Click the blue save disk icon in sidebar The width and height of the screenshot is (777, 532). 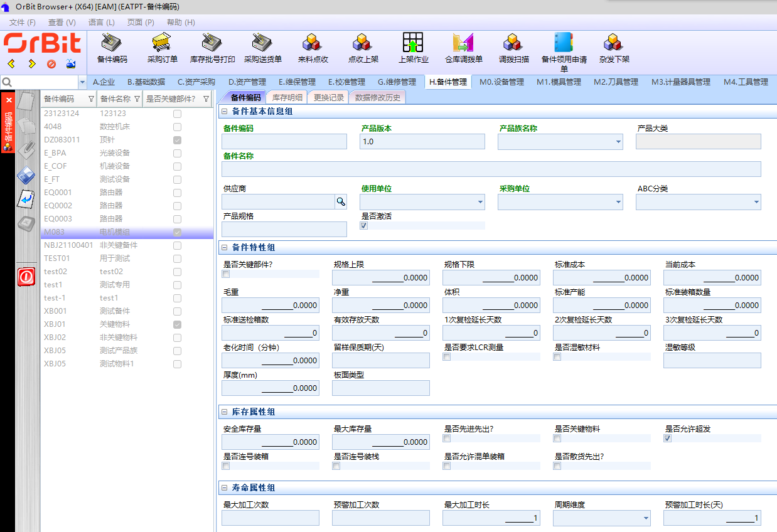(x=26, y=175)
